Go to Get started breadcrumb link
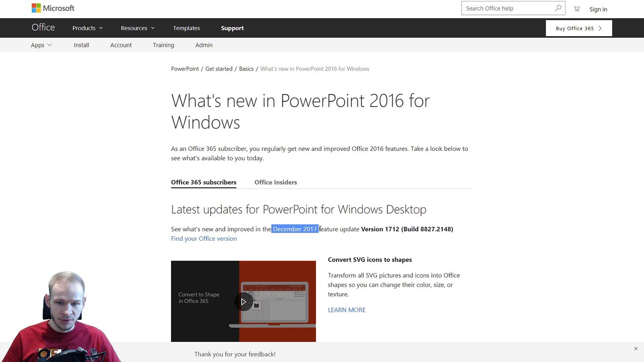This screenshot has height=362, width=644. (x=219, y=69)
